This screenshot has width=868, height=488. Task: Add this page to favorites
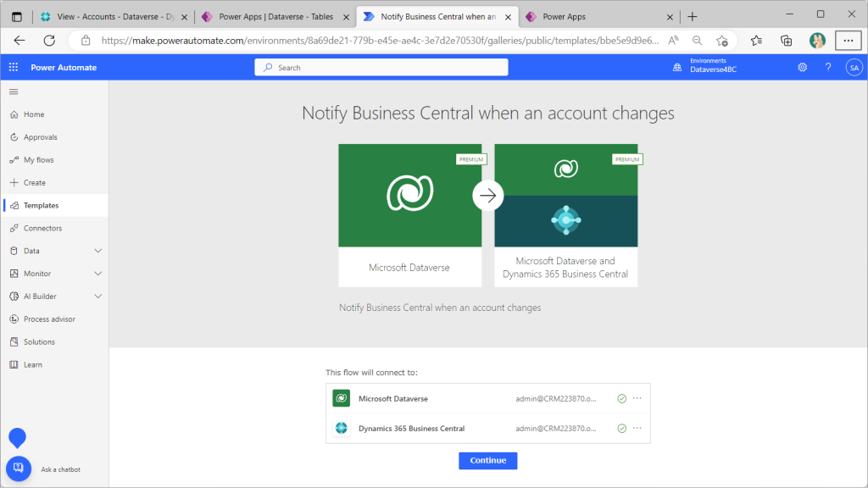(x=722, y=41)
